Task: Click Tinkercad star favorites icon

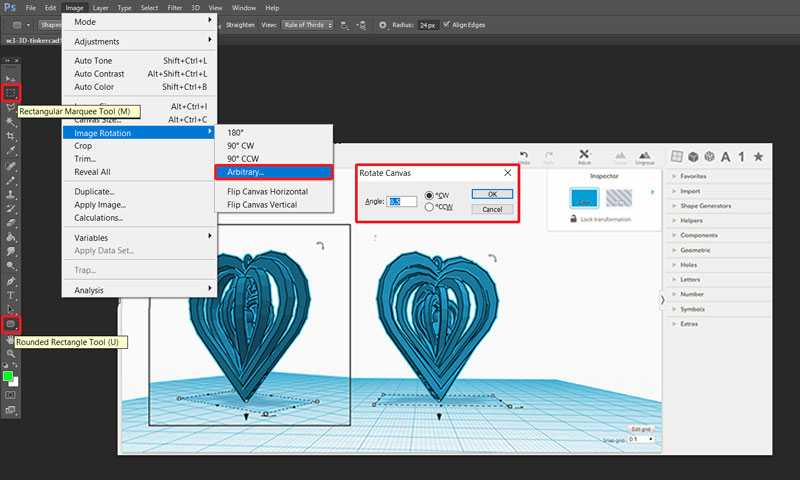Action: 759,157
